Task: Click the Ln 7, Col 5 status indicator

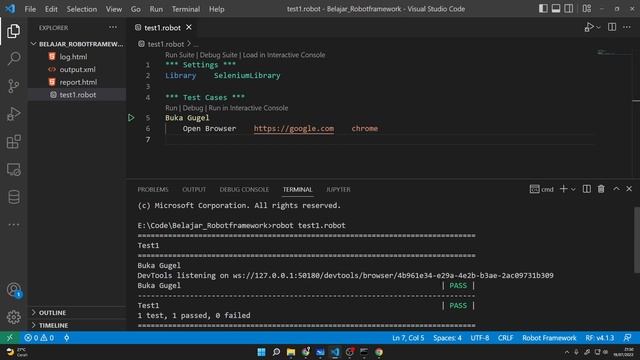Action: tap(408, 338)
